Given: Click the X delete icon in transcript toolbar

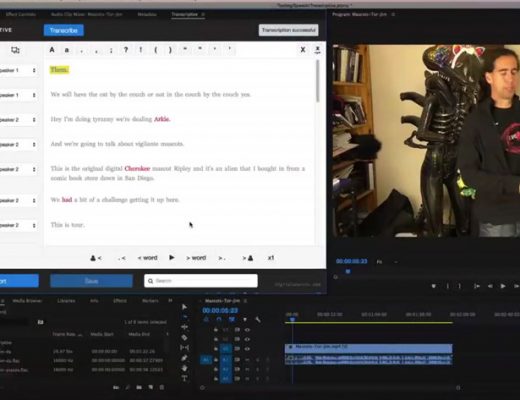Looking at the screenshot, I should (x=303, y=50).
